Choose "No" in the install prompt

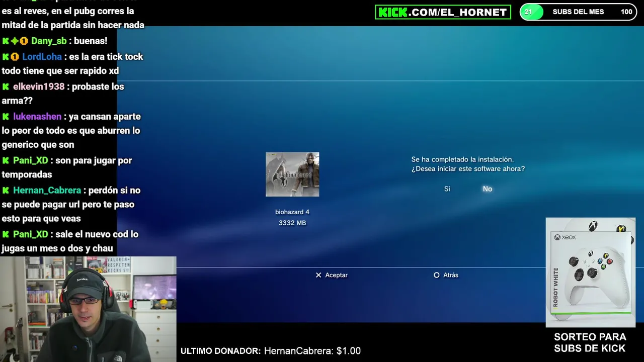click(488, 189)
